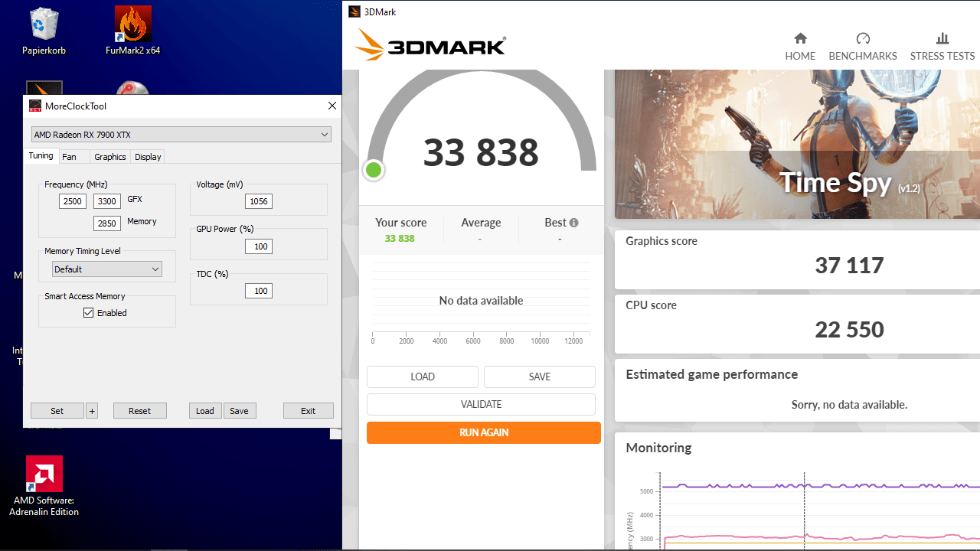Open BENCHMARKS section in 3DMark
The image size is (980, 551).
[x=863, y=47]
